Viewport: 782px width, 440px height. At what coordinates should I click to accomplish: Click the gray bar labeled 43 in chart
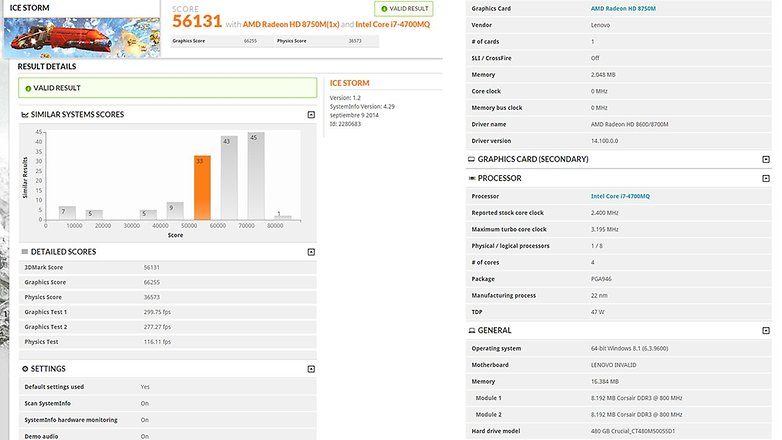pyautogui.click(x=229, y=178)
